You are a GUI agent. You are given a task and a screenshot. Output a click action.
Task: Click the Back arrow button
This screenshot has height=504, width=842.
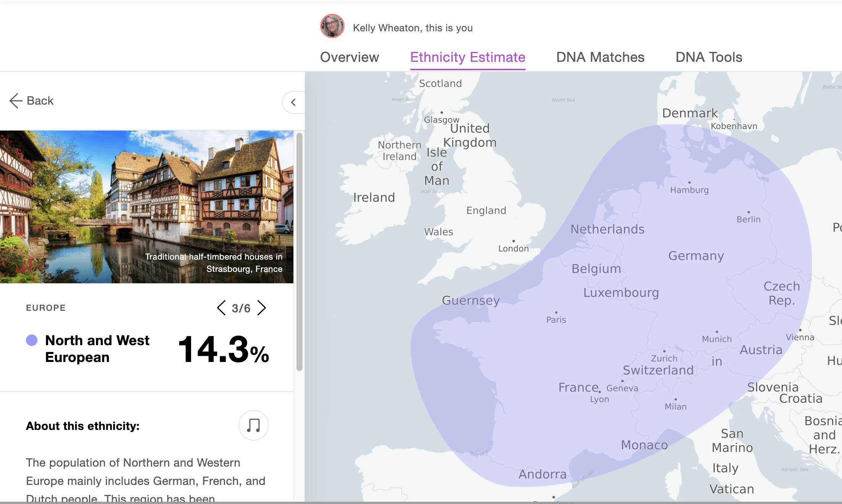[31, 101]
